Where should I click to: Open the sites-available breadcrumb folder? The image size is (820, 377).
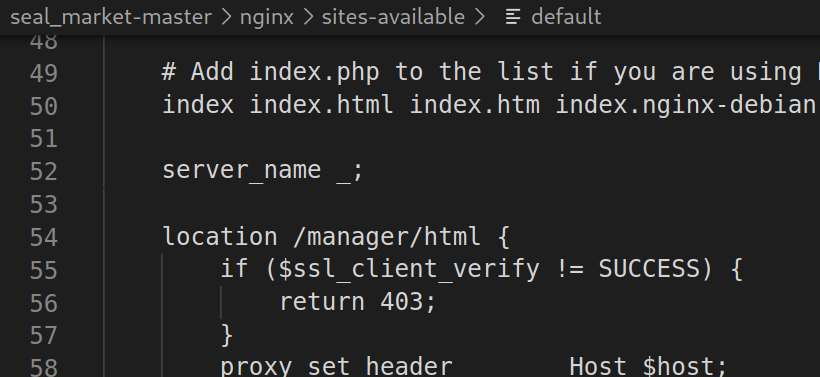click(393, 17)
